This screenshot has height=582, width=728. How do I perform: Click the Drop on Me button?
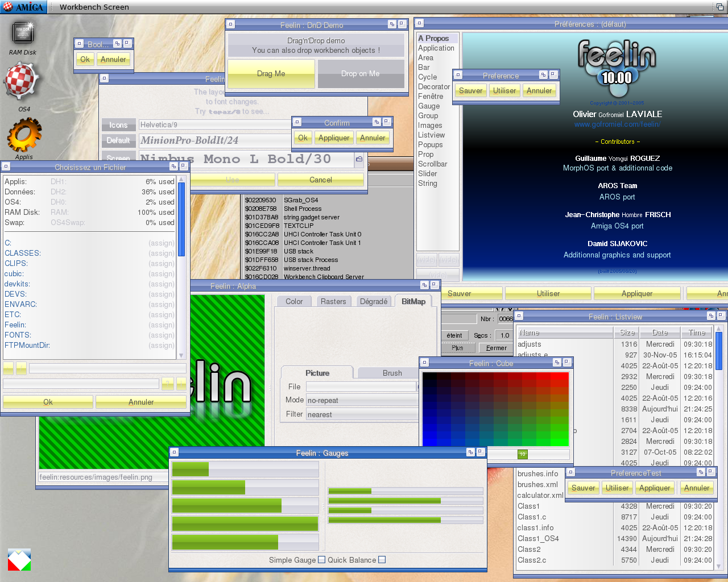(361, 73)
